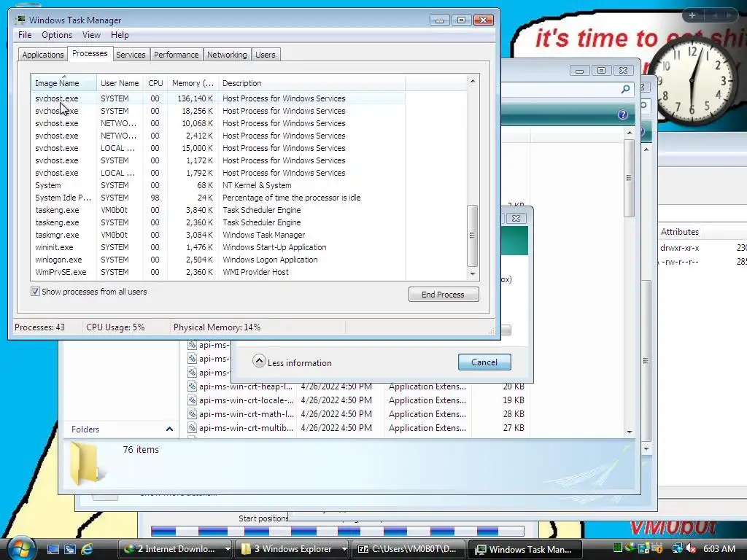Click the analog clock gadget
The width and height of the screenshot is (747, 560).
693,81
